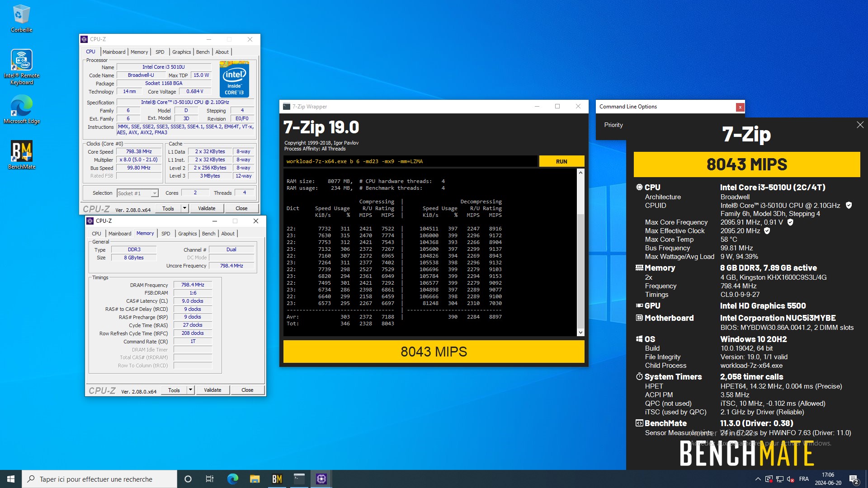Click the 7-Zip command line input field
Viewport: 868px width, 488px height.
[x=410, y=161]
